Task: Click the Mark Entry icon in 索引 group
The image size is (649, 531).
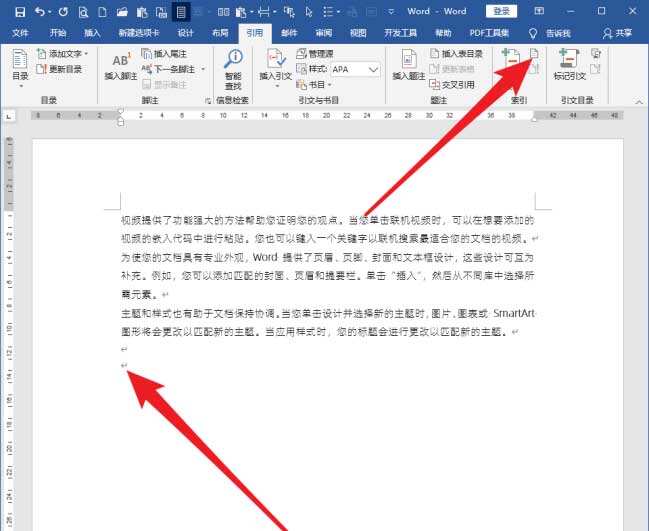Action: [511, 59]
